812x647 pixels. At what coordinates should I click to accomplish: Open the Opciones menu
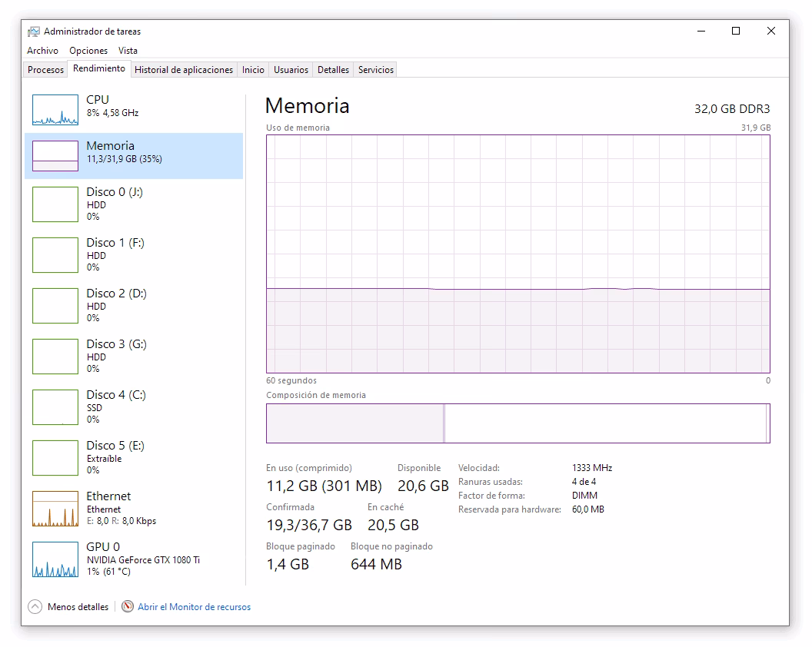click(88, 51)
